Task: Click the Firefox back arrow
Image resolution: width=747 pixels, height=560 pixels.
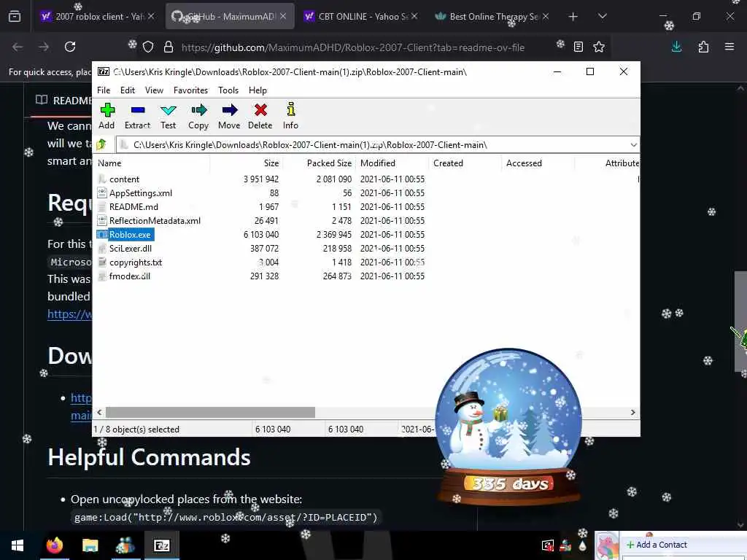Action: click(18, 47)
